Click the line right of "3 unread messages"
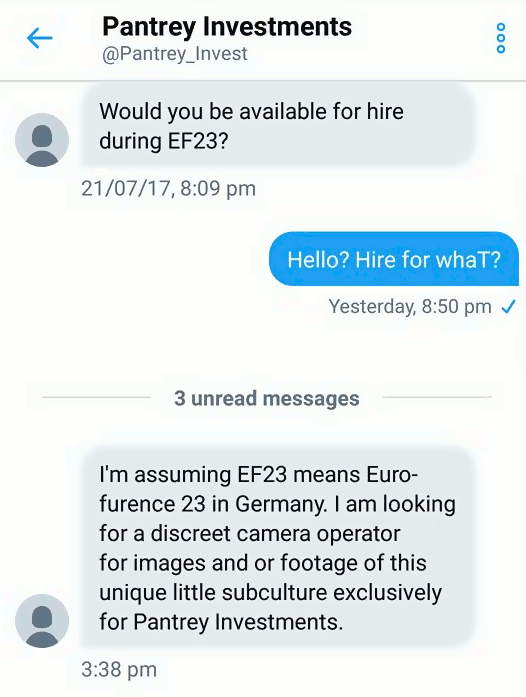The image size is (526, 697). click(x=437, y=397)
